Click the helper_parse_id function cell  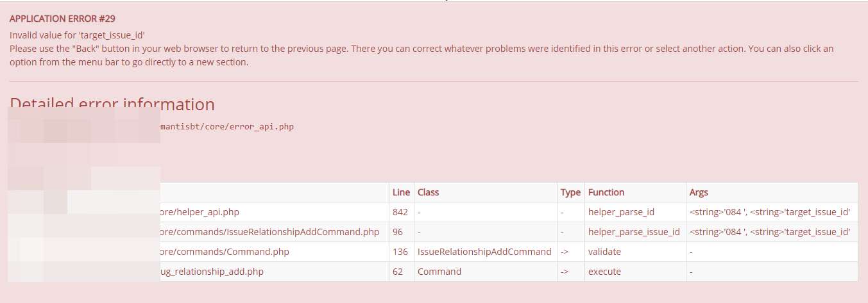click(x=620, y=212)
